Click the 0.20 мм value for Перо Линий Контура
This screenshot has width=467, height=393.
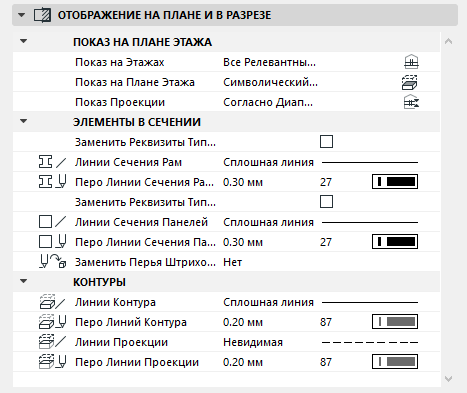(x=243, y=322)
